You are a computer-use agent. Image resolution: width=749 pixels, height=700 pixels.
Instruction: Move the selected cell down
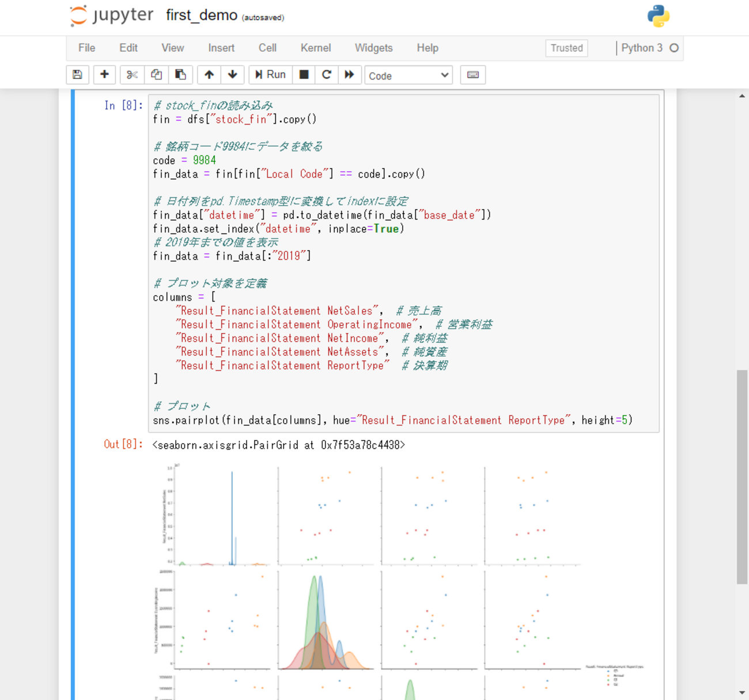pos(233,75)
